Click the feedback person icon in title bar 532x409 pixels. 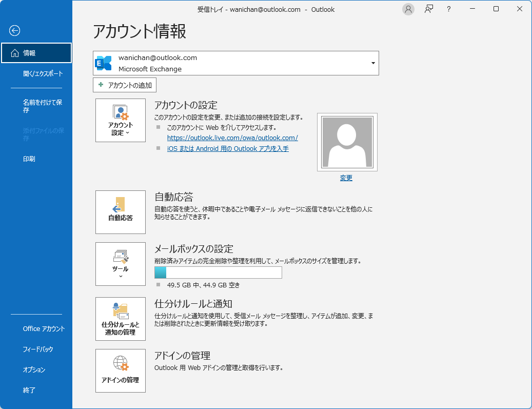429,9
